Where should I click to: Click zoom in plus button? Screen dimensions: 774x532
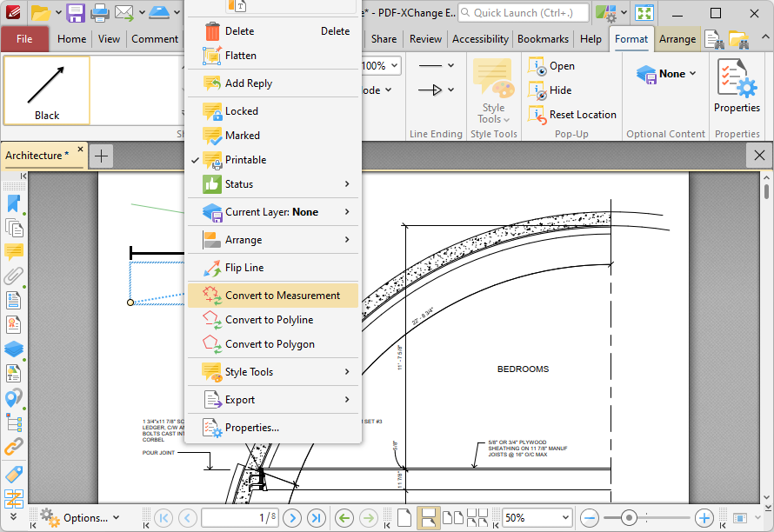pyautogui.click(x=704, y=518)
